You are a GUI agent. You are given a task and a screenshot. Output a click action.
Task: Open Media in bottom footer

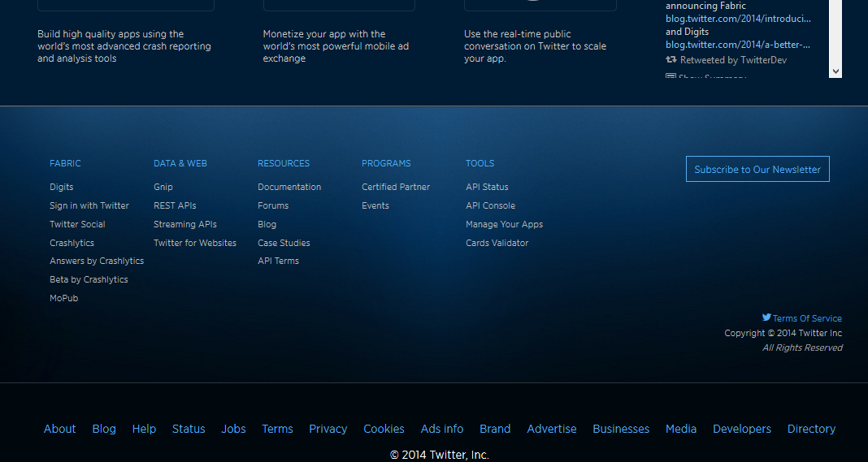[681, 429]
